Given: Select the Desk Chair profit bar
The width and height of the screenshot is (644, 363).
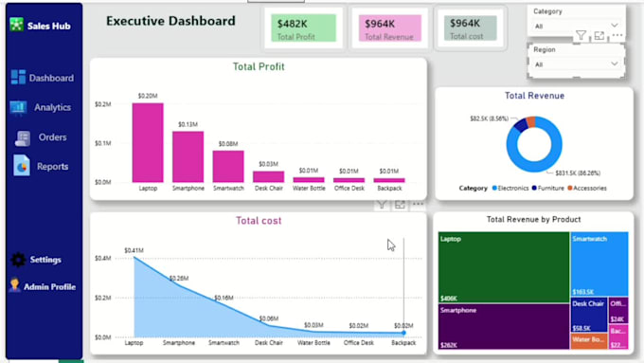Looking at the screenshot, I should coord(268,177).
